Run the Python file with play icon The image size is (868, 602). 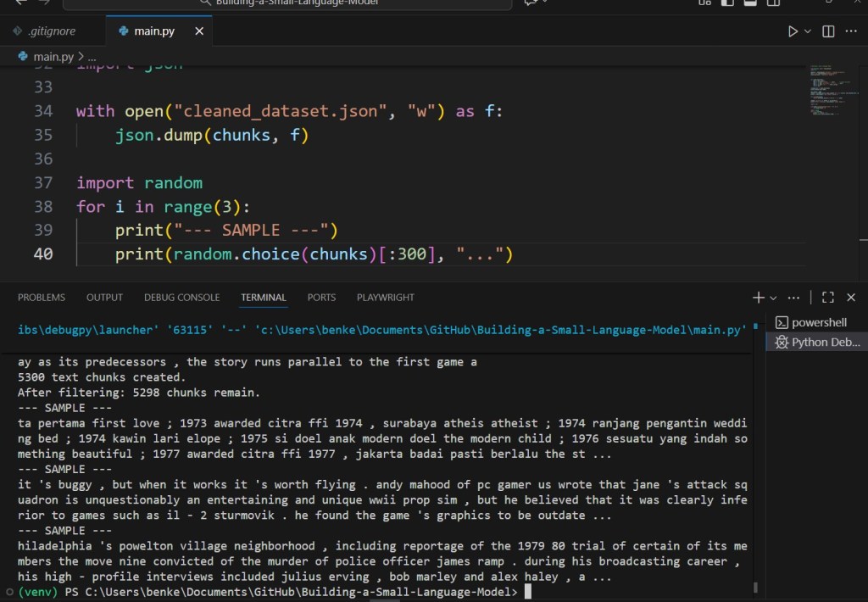(793, 31)
